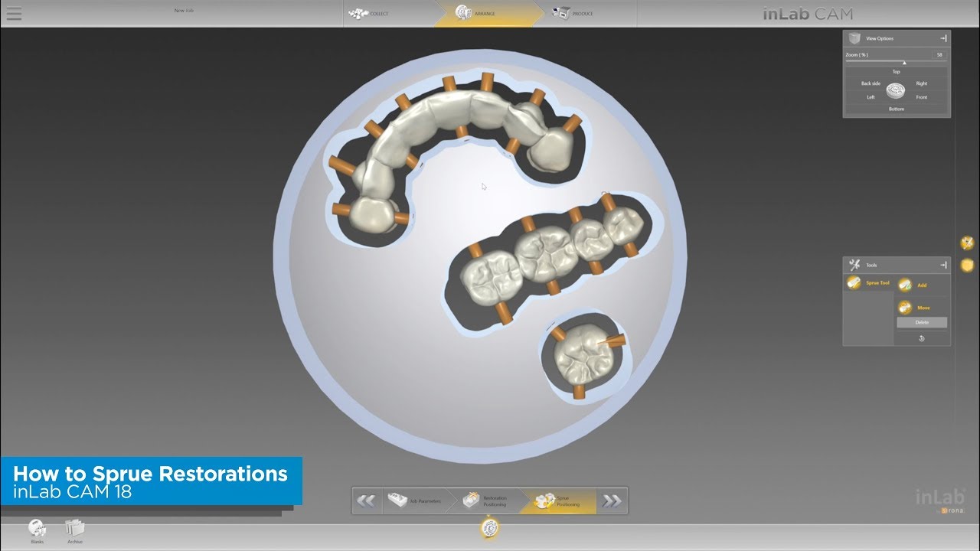Image resolution: width=980 pixels, height=551 pixels.
Task: Set view to Back side
Action: click(871, 83)
